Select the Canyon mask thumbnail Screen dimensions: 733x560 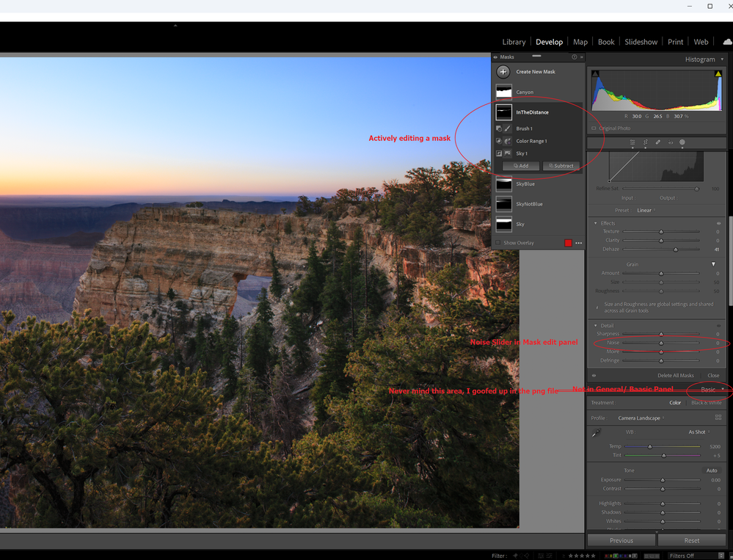(504, 92)
